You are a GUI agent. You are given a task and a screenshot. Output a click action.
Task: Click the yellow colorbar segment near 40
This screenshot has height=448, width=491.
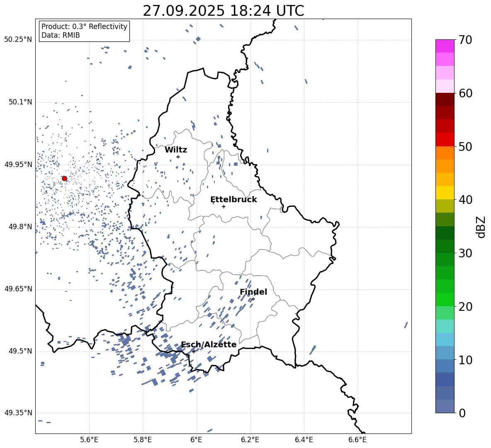click(x=445, y=193)
